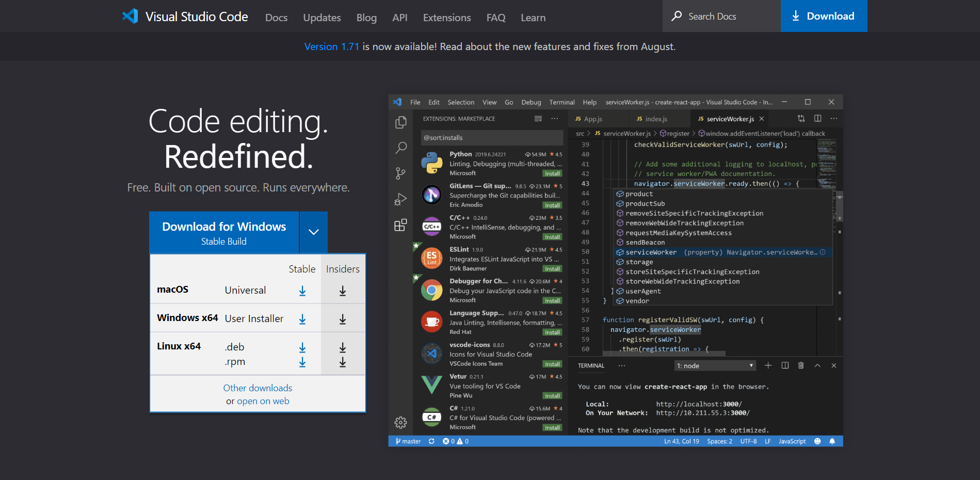Open the Selection menu in the editor
This screenshot has width=980, height=480.
click(461, 102)
